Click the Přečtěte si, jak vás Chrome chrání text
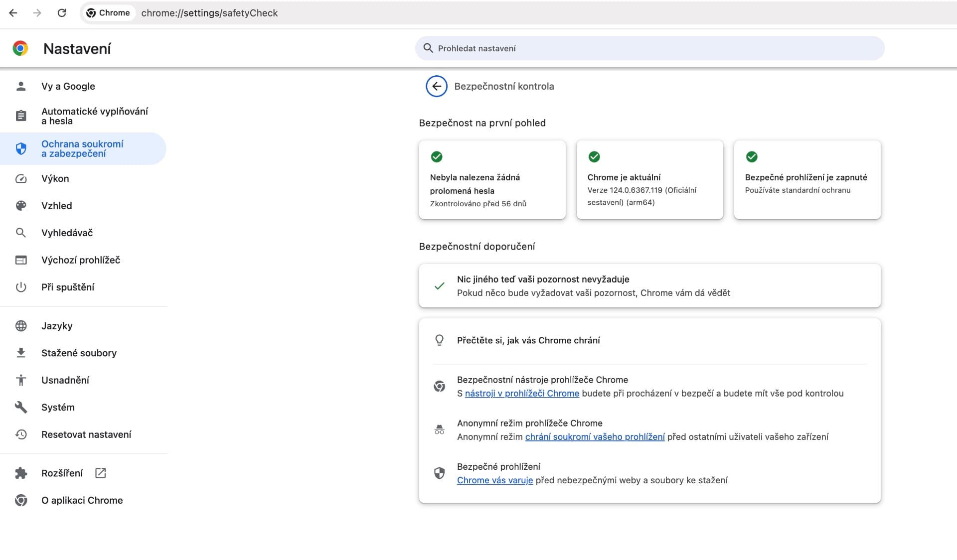 tap(528, 340)
